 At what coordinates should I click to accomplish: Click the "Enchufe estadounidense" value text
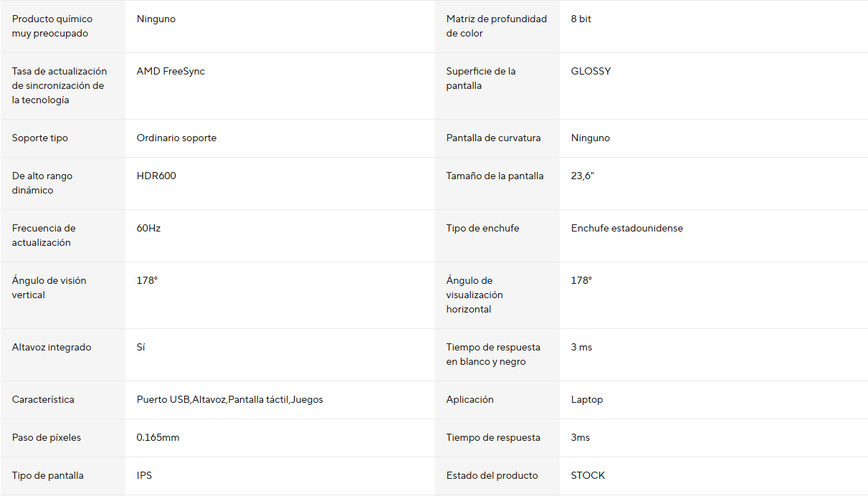coord(626,229)
